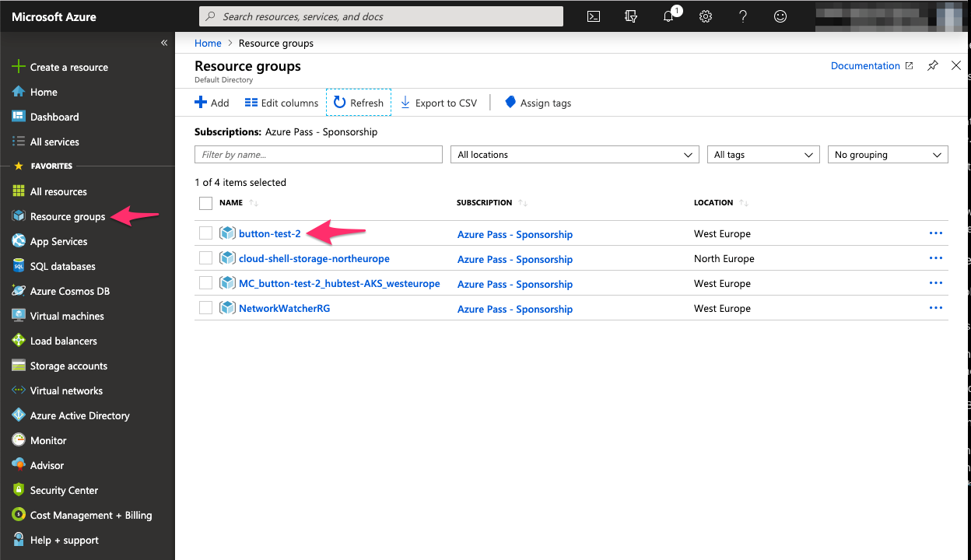
Task: Click Edit columns in the toolbar
Action: [x=282, y=103]
